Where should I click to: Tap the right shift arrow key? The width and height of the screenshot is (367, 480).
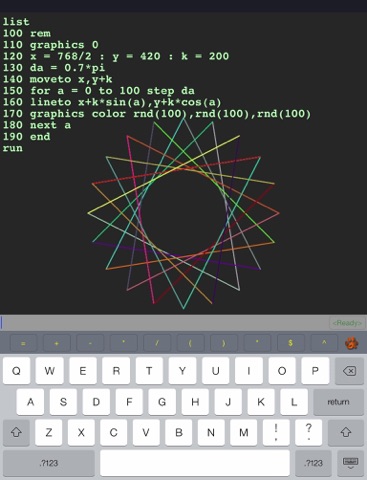346,433
